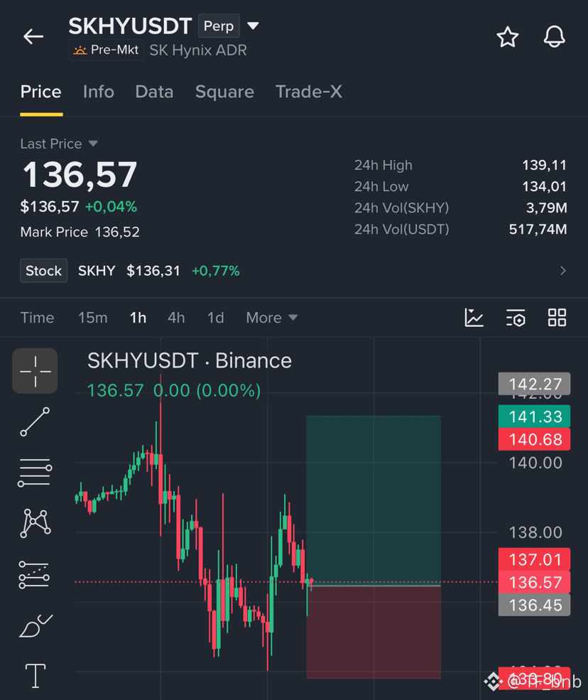
Task: Click the 24h Vol(USDT) value 517,74M
Action: (538, 230)
